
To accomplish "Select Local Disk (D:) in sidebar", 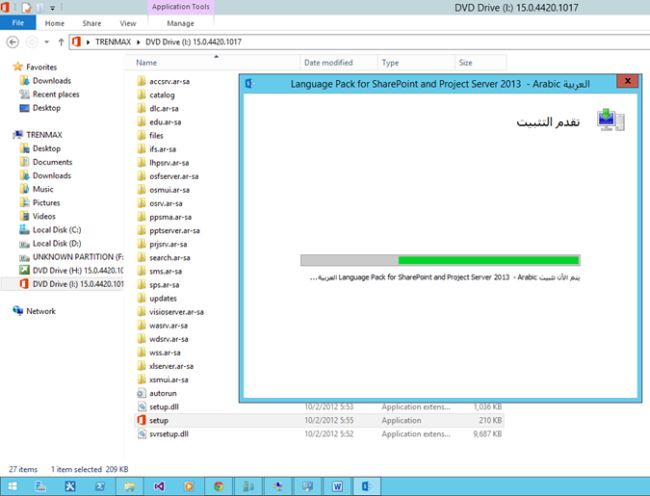I will pyautogui.click(x=57, y=243).
